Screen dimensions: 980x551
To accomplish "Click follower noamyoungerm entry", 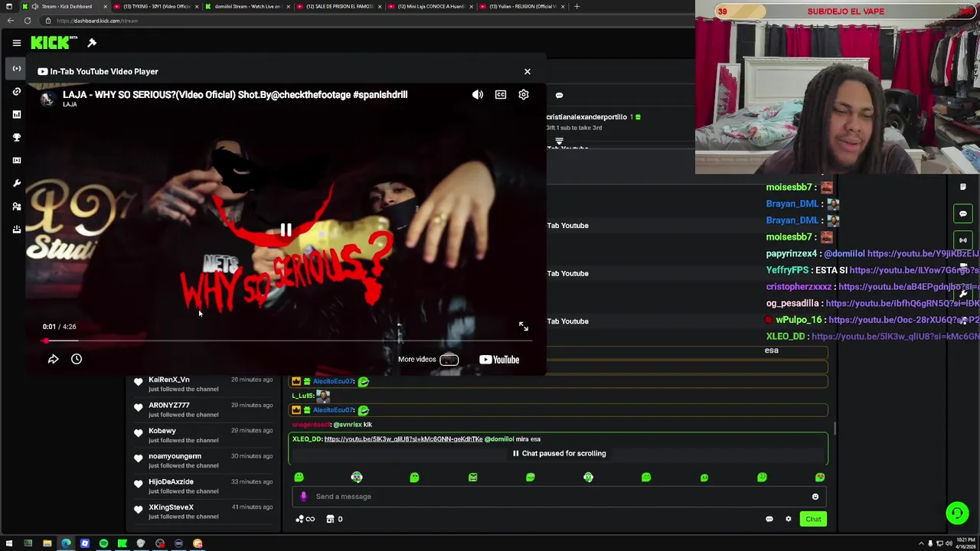I will (204, 460).
